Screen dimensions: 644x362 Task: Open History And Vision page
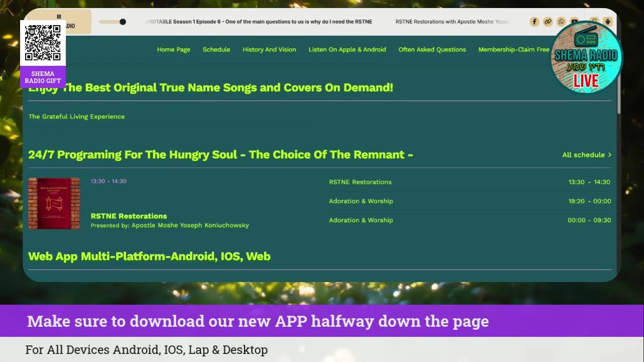click(x=269, y=49)
